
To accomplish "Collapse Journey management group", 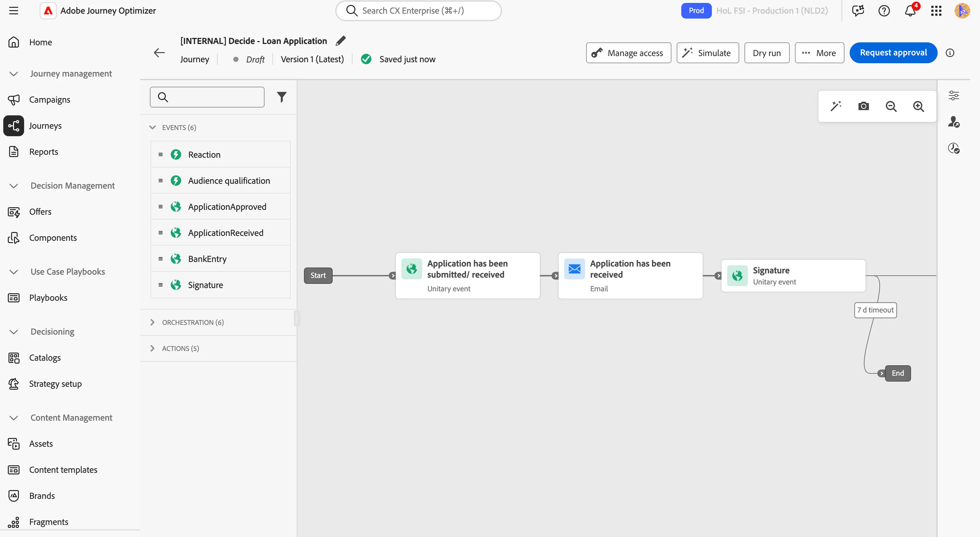I will click(14, 74).
